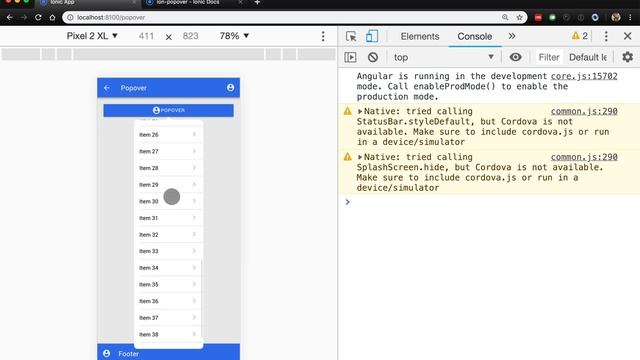Click the user avatar in browser toolbar

click(616, 18)
